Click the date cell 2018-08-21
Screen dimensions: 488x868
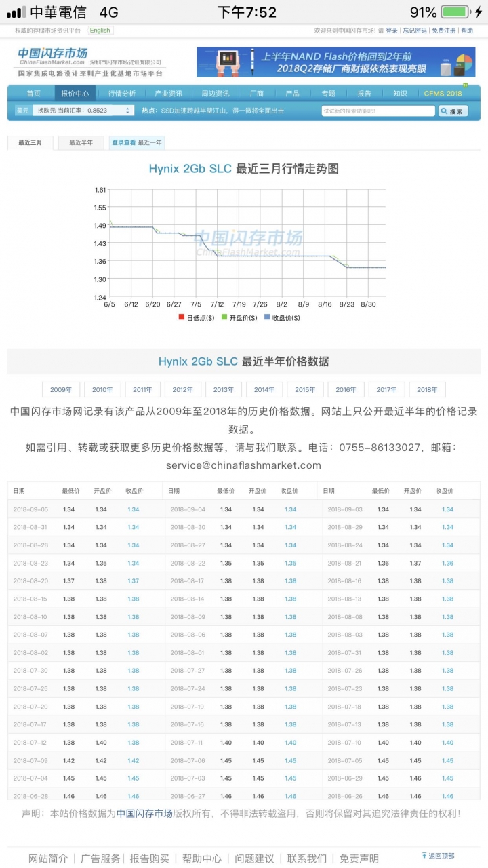pyautogui.click(x=345, y=563)
